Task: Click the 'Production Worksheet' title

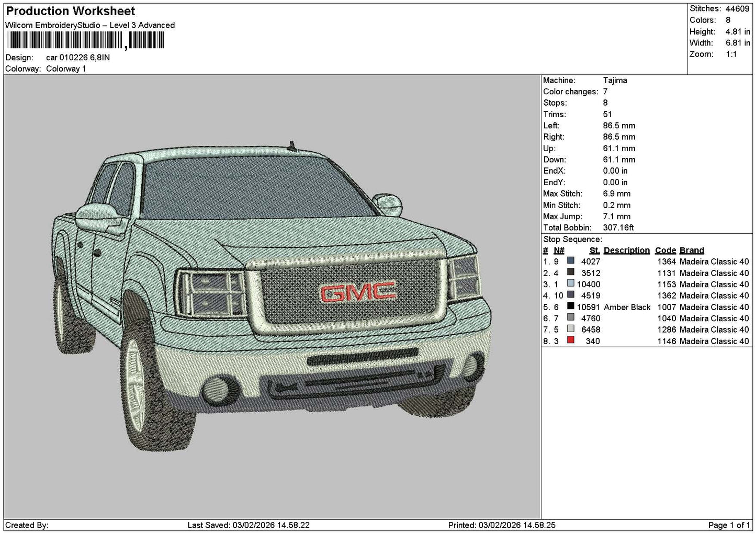Action: [x=70, y=11]
